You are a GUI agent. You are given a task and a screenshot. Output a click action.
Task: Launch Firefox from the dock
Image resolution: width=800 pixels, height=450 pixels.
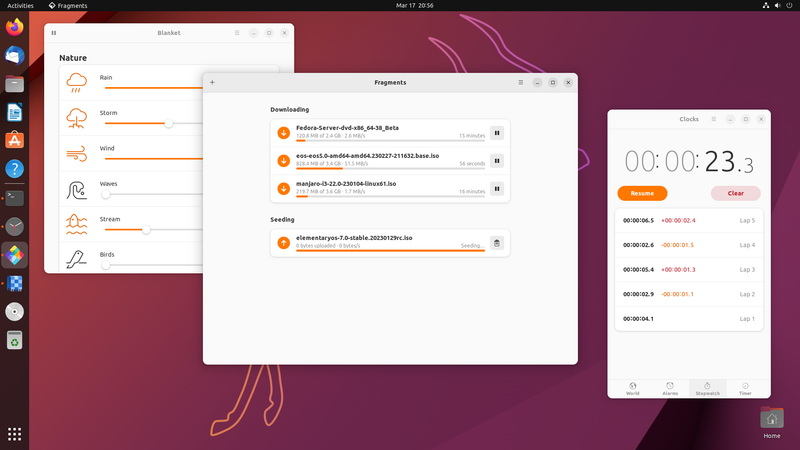14,27
